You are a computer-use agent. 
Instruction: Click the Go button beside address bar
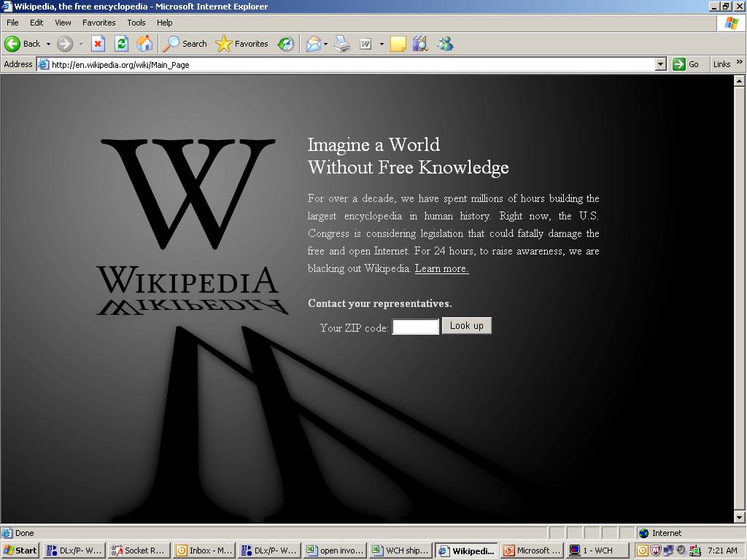click(686, 64)
